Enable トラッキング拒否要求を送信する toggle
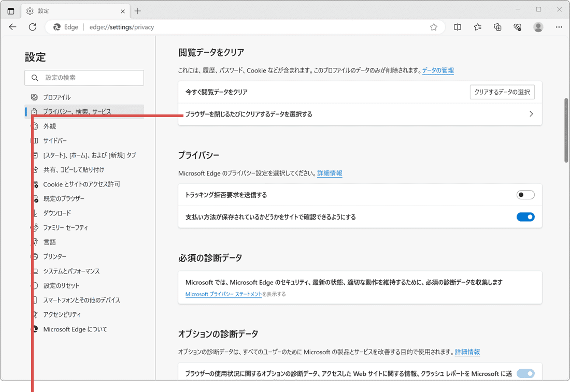 (525, 194)
